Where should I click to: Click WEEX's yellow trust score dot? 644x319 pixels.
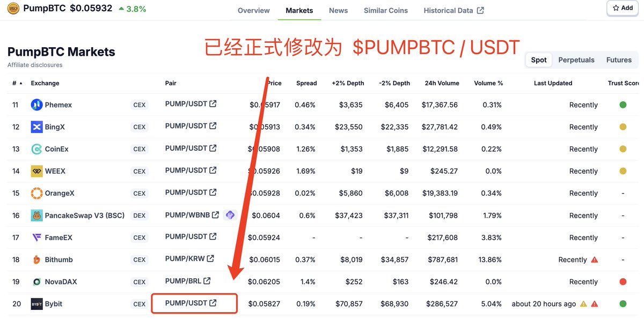tap(623, 171)
